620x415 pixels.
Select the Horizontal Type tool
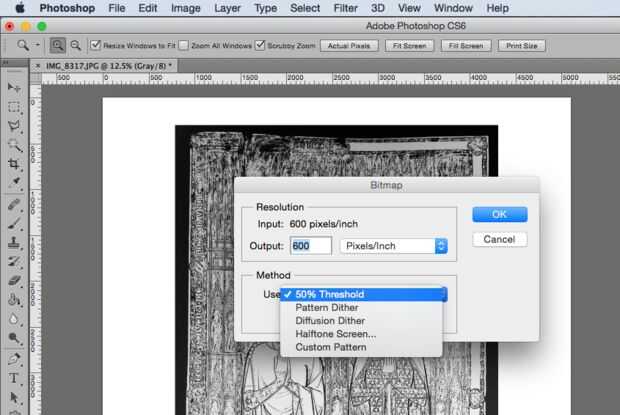coord(14,378)
